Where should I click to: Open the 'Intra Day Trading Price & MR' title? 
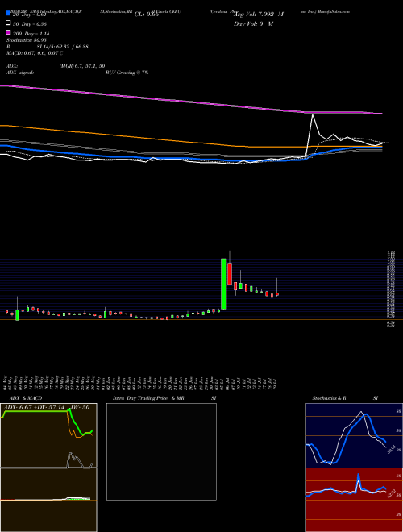tap(148, 398)
